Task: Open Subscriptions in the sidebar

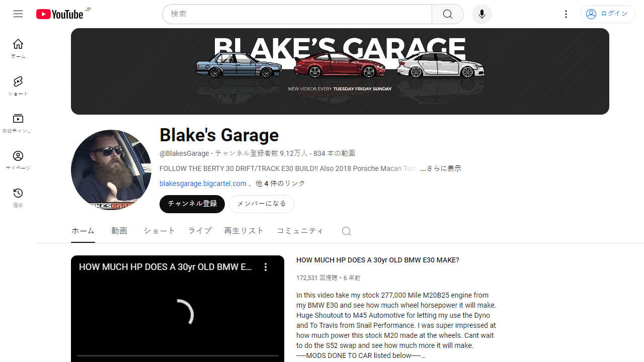Action: (x=18, y=123)
